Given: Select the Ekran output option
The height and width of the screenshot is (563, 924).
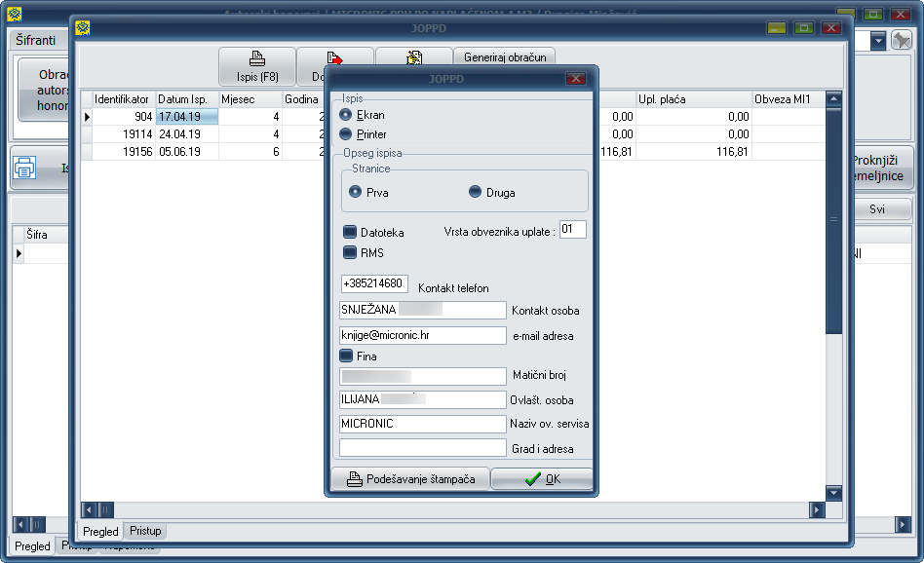Looking at the screenshot, I should tap(346, 115).
